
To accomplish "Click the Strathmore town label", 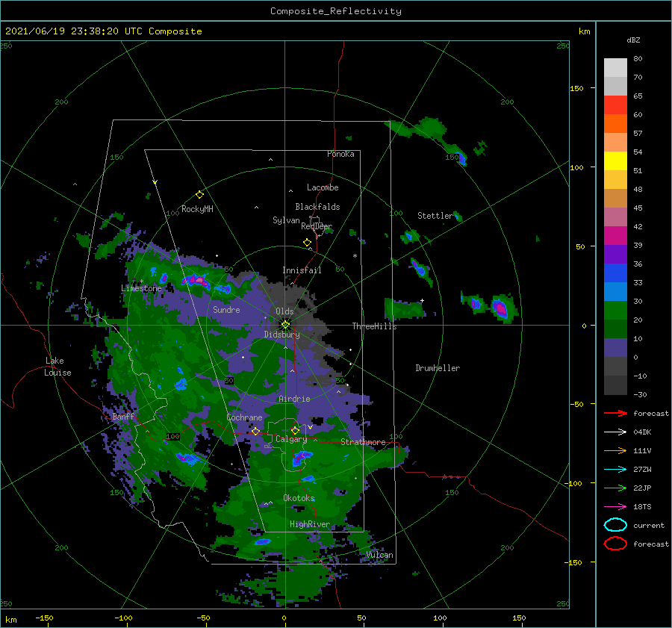I will [363, 442].
